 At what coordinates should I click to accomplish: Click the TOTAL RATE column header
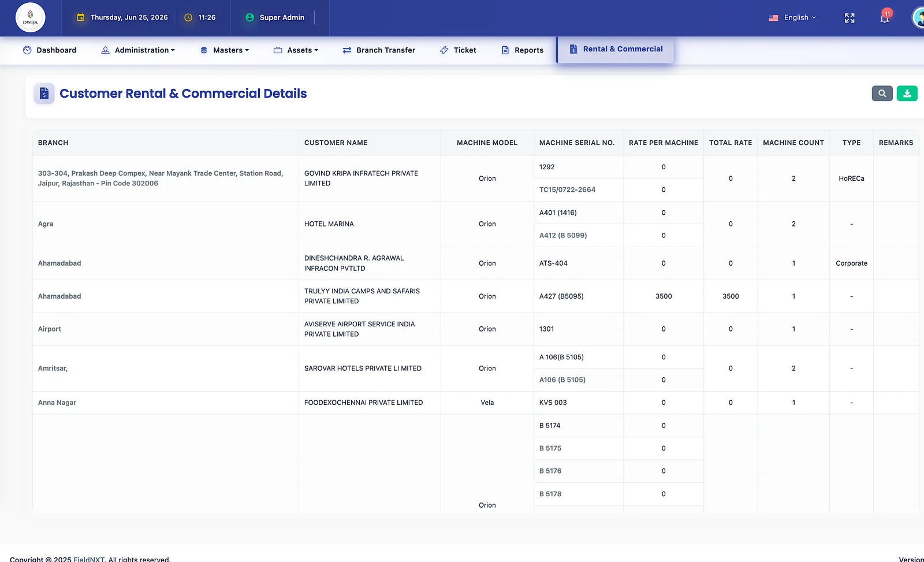(731, 143)
